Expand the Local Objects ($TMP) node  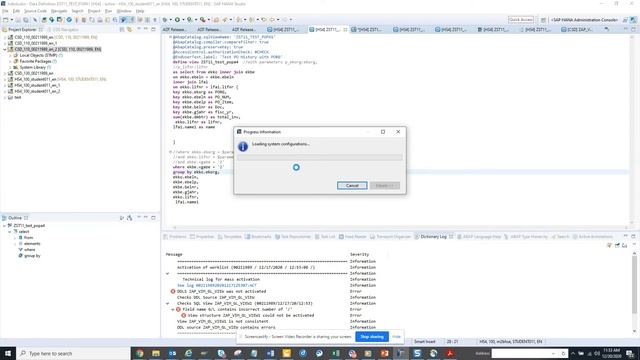(x=10, y=55)
